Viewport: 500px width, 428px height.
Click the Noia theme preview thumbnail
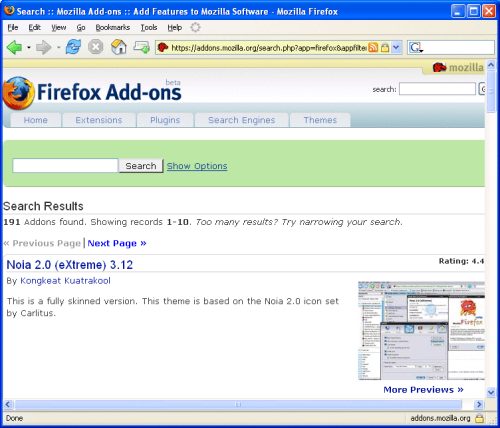[421, 330]
